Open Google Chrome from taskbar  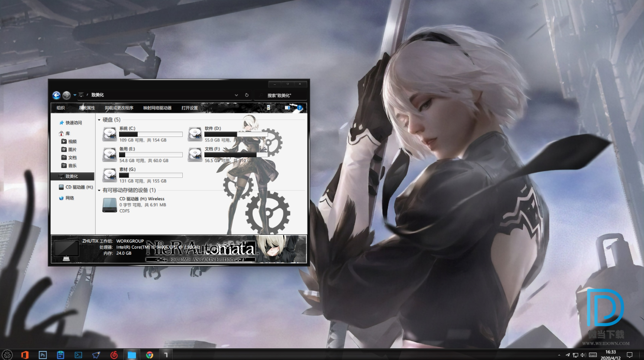(149, 355)
